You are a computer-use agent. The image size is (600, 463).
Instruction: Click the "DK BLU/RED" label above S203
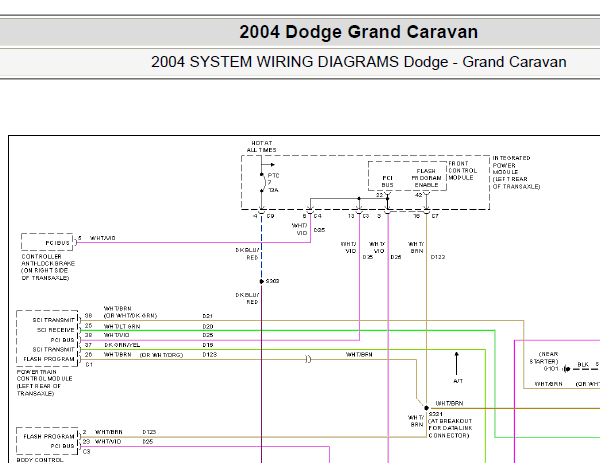click(x=247, y=254)
